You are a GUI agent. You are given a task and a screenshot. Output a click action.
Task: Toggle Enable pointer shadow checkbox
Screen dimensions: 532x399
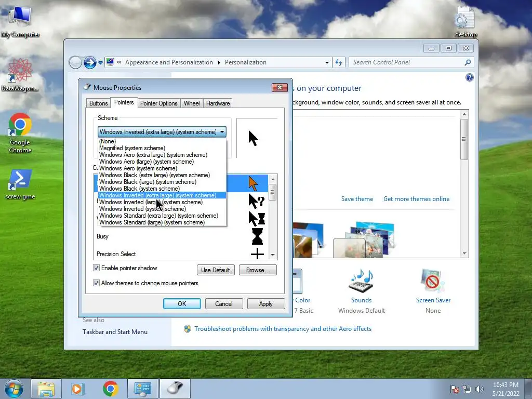click(96, 268)
